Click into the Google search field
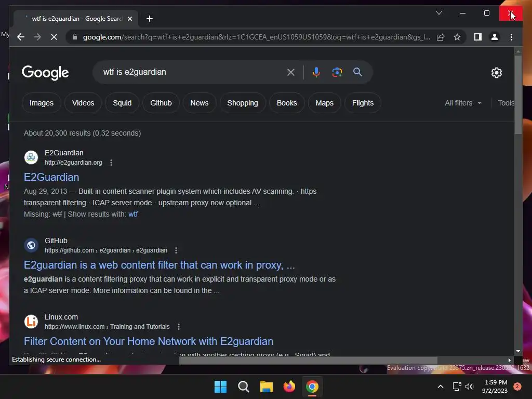532x399 pixels. click(192, 72)
